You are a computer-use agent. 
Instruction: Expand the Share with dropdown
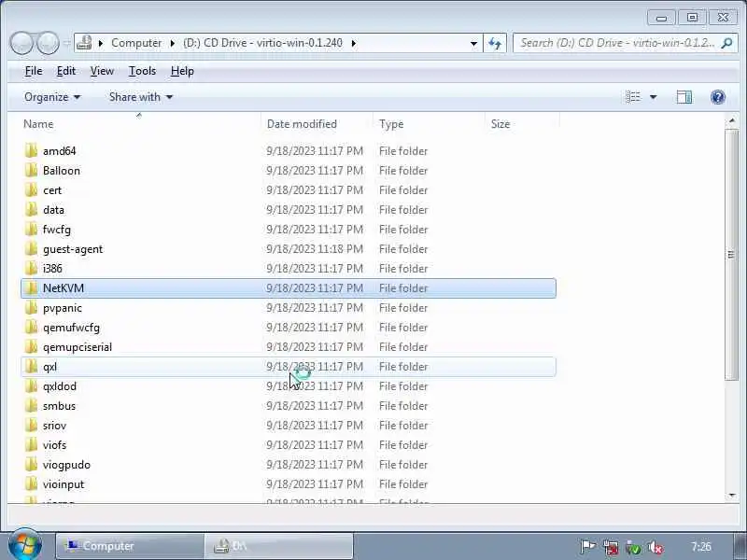point(141,97)
